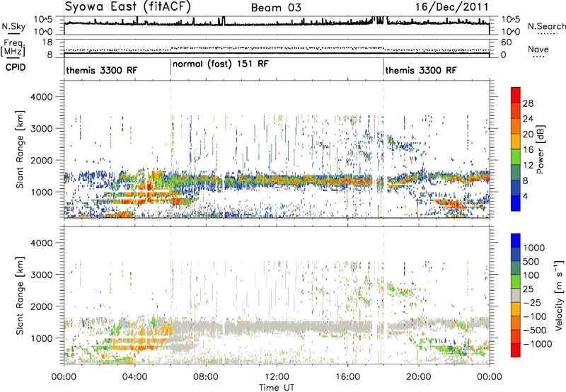Click the left '10^5' noise axis tick
Screen dimensions: 566x392
tap(43, 20)
